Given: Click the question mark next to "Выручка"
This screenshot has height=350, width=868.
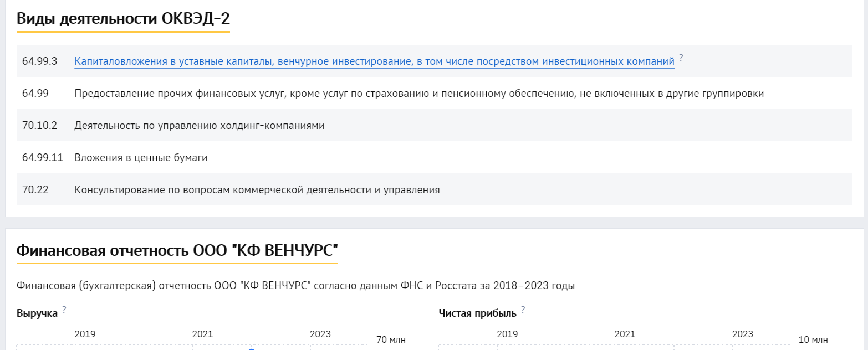Looking at the screenshot, I should tap(64, 310).
